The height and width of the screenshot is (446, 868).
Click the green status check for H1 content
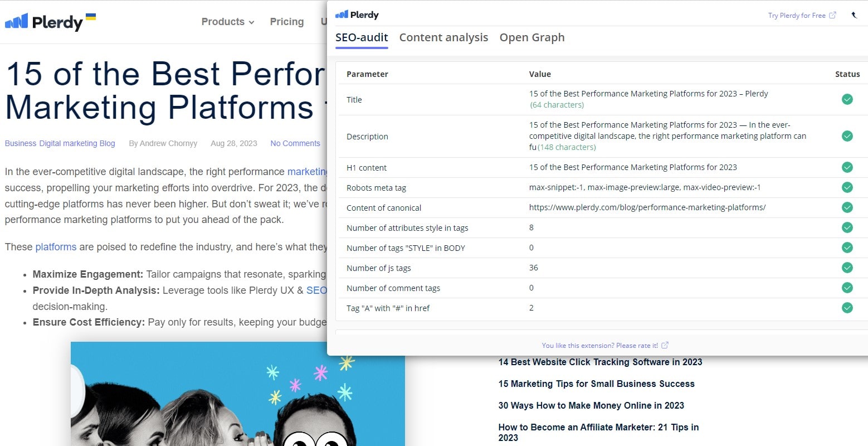pyautogui.click(x=847, y=167)
